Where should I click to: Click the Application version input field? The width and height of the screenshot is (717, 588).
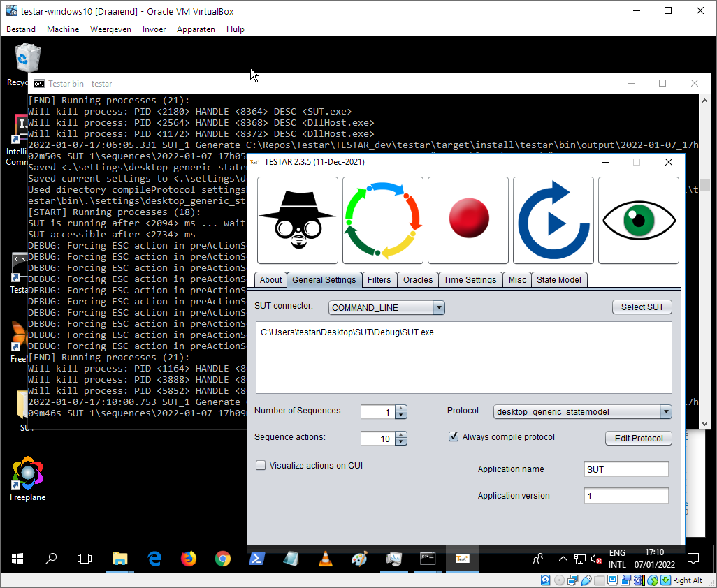[626, 496]
